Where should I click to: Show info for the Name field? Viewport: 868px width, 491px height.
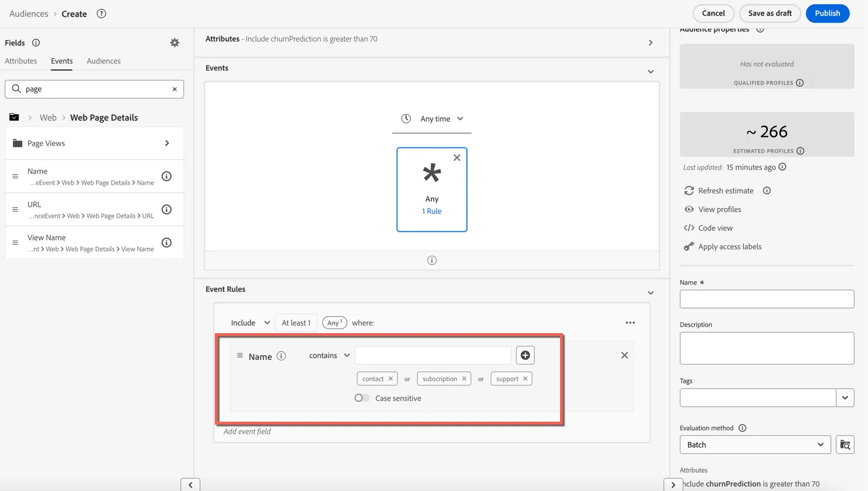point(166,176)
